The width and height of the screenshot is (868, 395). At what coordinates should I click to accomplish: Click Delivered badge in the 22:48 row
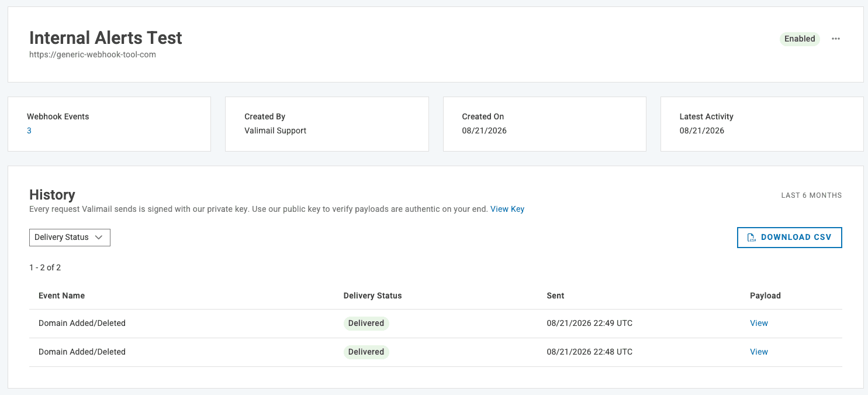[366, 352]
